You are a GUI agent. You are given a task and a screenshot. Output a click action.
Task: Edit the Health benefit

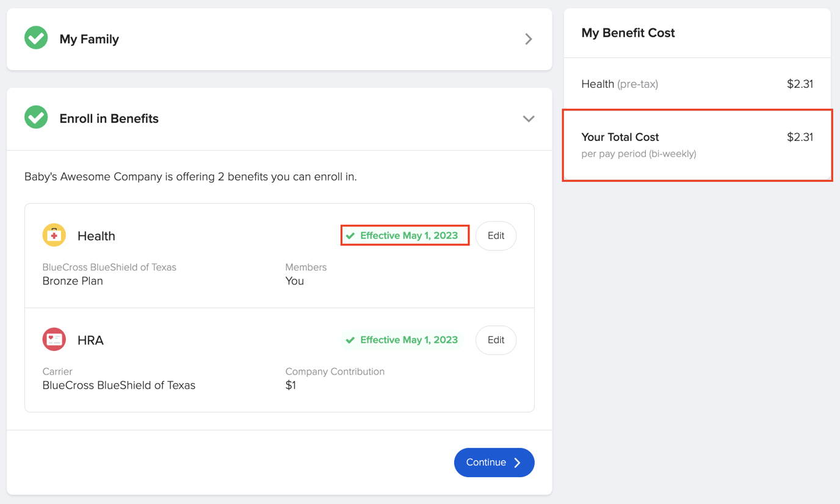click(x=496, y=236)
